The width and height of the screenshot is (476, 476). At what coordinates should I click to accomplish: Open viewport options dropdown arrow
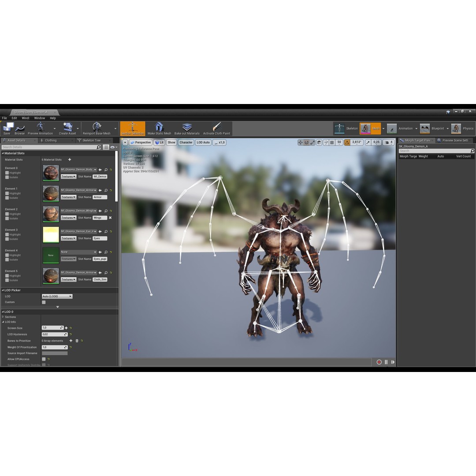pos(125,142)
